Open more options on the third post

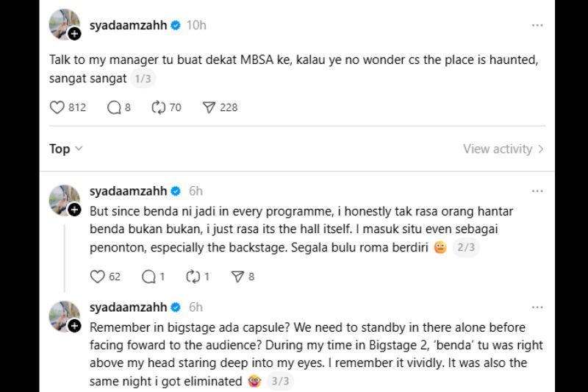coord(537,307)
